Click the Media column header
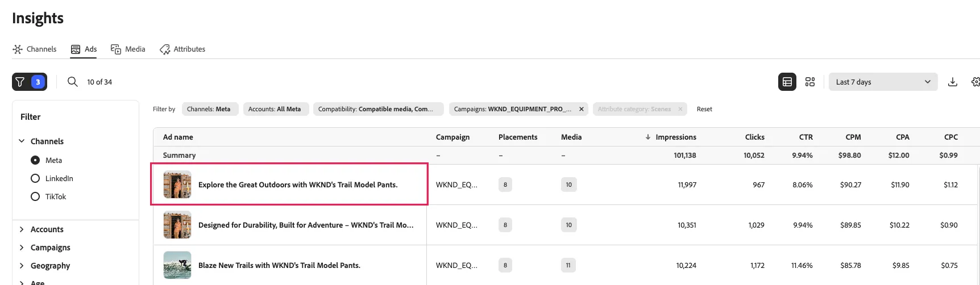The height and width of the screenshot is (285, 980). pyautogui.click(x=571, y=137)
